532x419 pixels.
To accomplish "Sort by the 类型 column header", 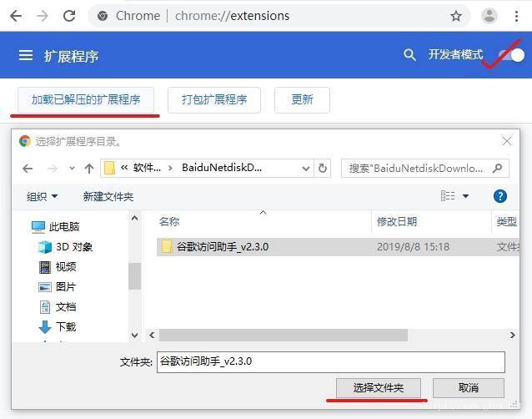I will click(x=506, y=222).
